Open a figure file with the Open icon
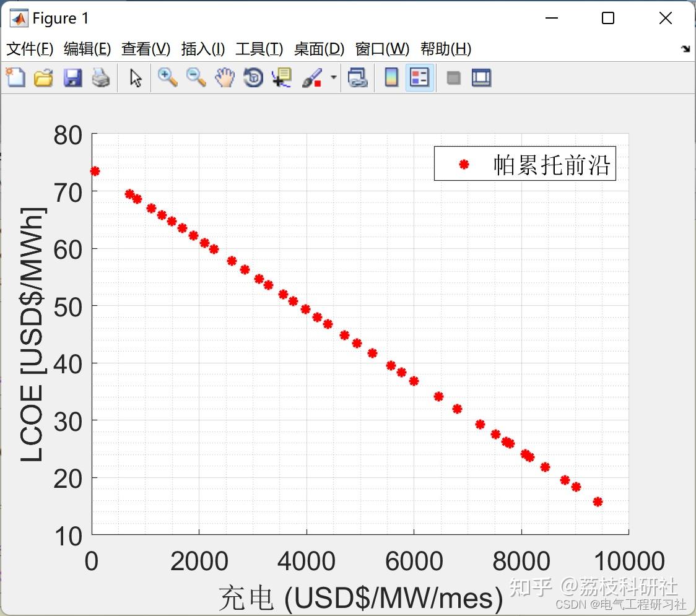The height and width of the screenshot is (616, 696). tap(43, 77)
